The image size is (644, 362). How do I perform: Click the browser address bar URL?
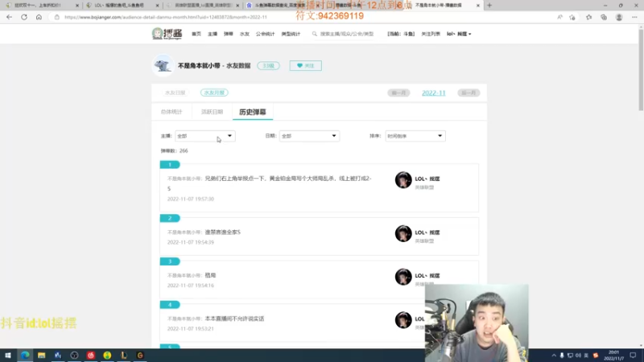(x=166, y=17)
